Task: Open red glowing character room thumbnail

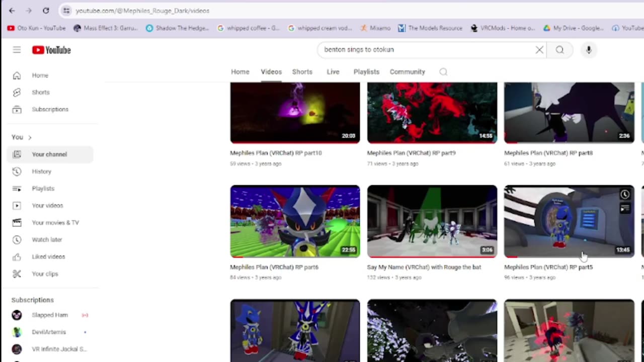Action: (570, 331)
